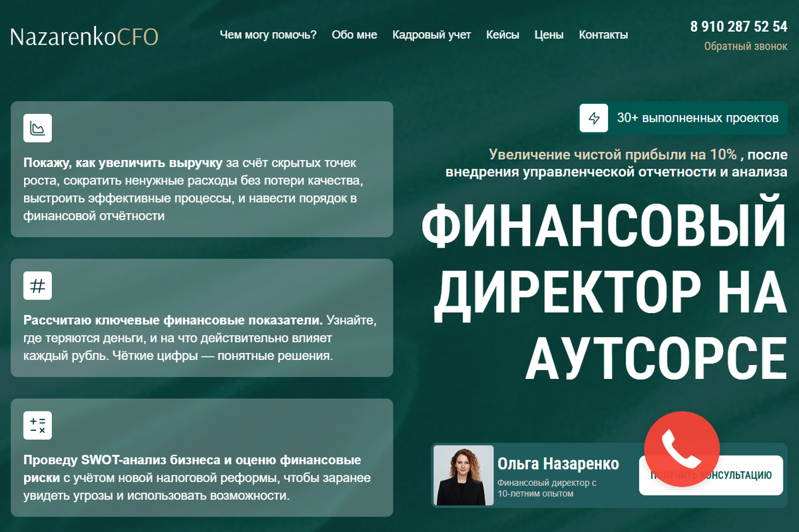Image resolution: width=799 pixels, height=532 pixels.
Task: Click the chart icon in revenue card
Action: tap(38, 128)
